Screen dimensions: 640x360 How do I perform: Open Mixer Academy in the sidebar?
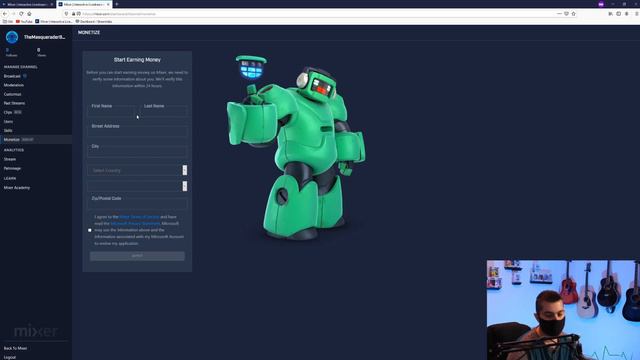tap(17, 187)
